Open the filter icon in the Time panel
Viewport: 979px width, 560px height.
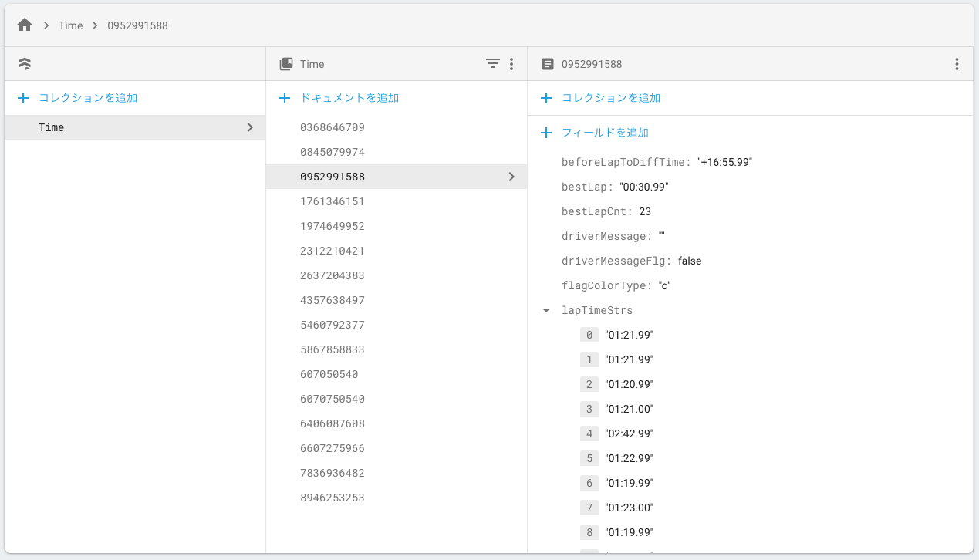click(492, 64)
